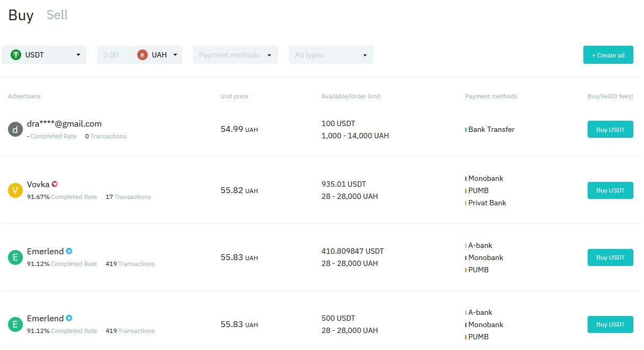The height and width of the screenshot is (350, 644).
Task: Open the first Emerlend advertiser name link
Action: pos(45,251)
